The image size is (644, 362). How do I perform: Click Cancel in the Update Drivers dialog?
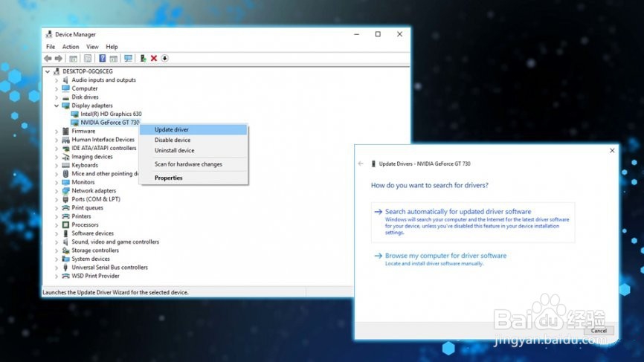click(x=599, y=330)
